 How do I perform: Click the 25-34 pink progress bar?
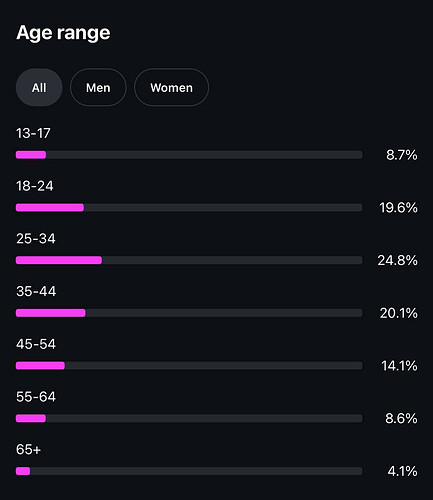[59, 260]
